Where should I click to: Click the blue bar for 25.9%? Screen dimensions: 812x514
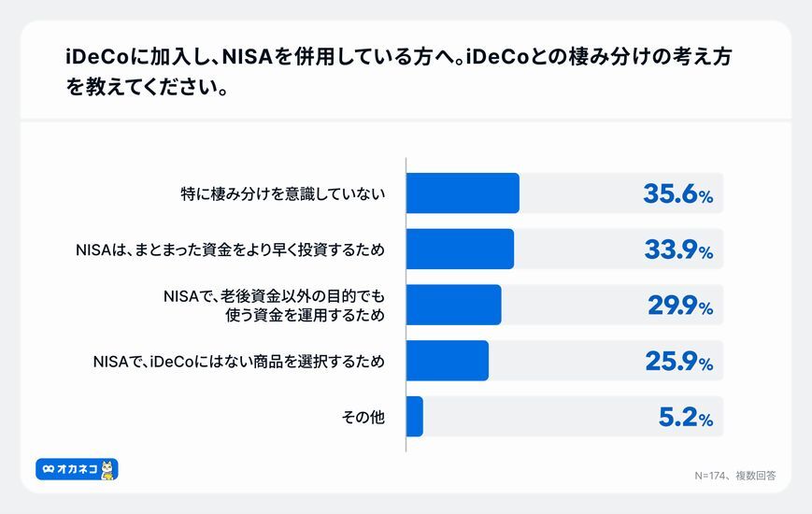point(448,361)
